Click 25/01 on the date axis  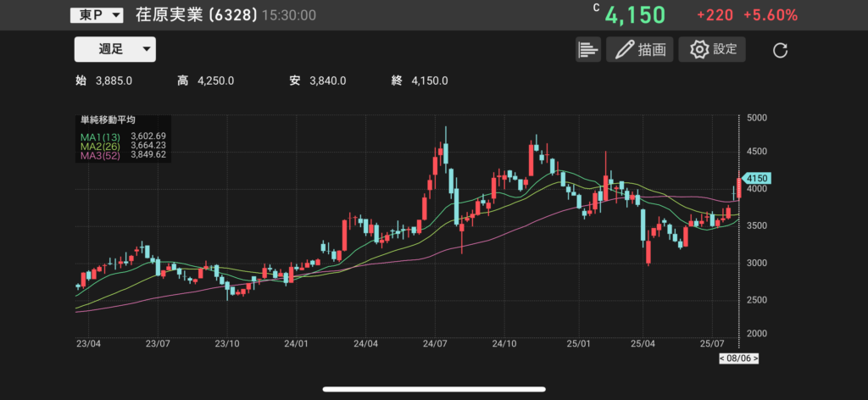577,343
